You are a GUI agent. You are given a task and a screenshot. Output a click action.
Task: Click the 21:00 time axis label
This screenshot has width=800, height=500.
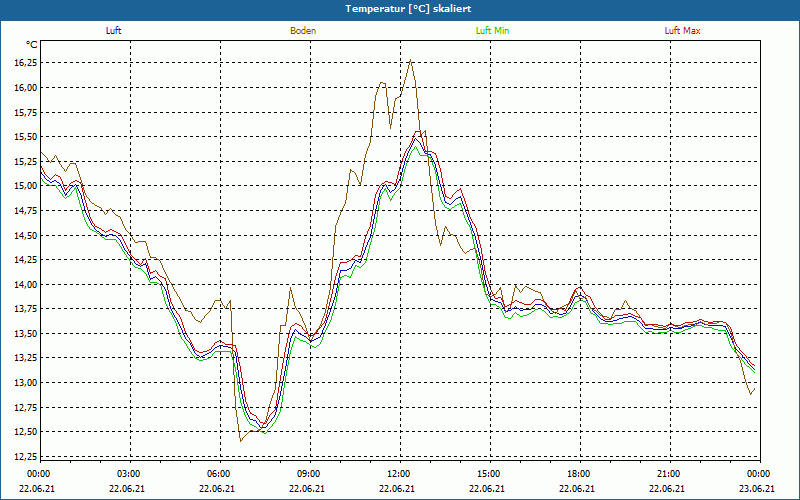click(670, 474)
